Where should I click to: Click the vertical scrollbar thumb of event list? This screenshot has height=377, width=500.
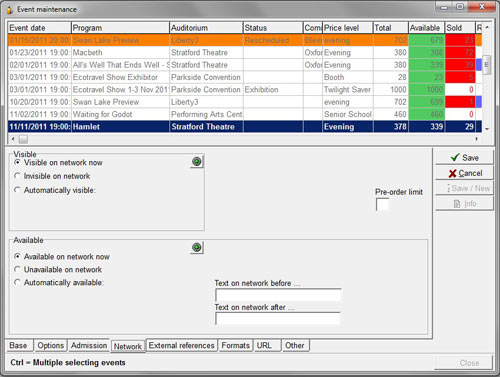pos(486,65)
